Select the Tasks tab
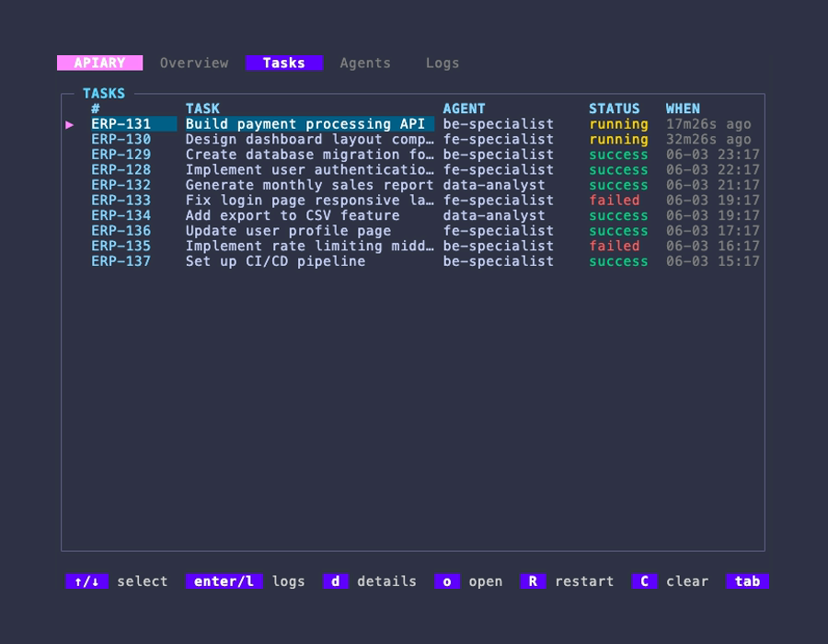 tap(284, 63)
